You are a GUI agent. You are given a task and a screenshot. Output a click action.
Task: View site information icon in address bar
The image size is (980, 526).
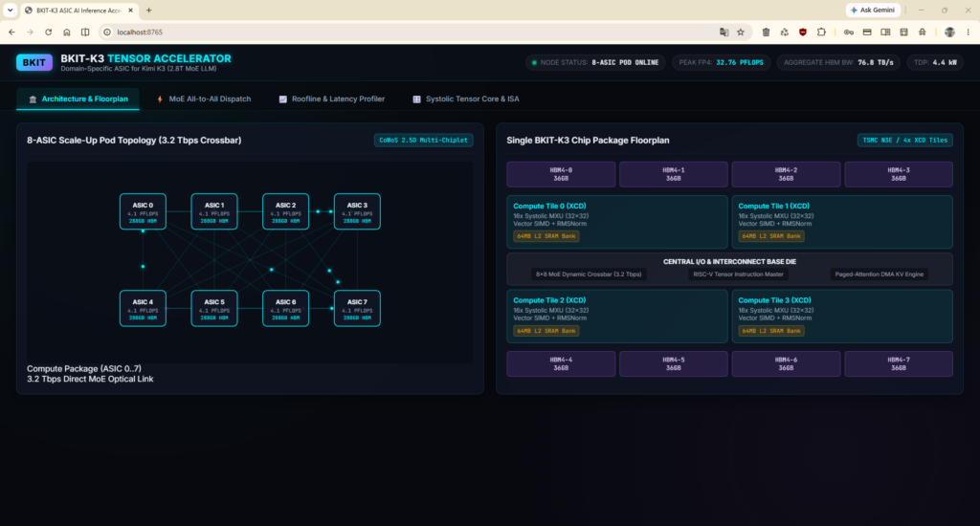click(107, 32)
